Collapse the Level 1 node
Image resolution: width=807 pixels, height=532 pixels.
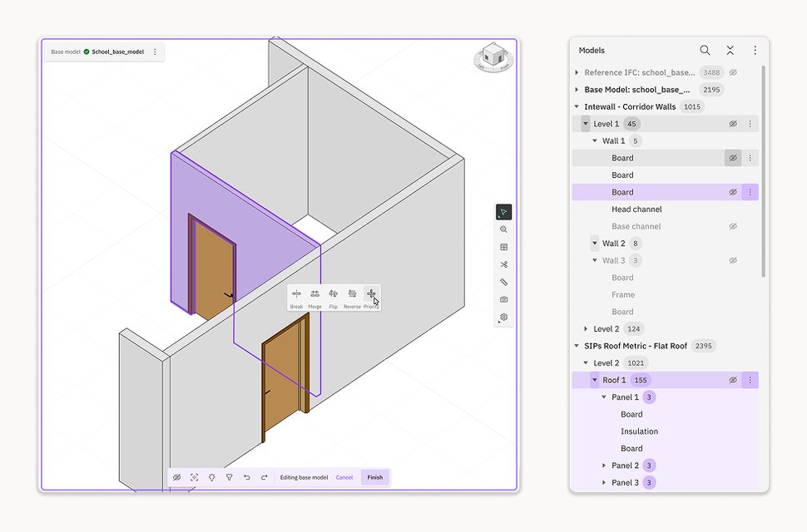586,124
